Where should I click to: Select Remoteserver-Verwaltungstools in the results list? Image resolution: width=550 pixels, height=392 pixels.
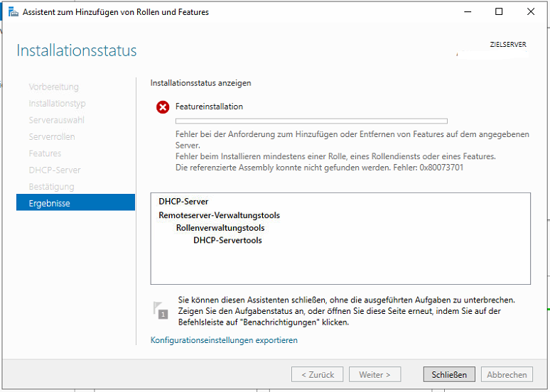pos(219,215)
